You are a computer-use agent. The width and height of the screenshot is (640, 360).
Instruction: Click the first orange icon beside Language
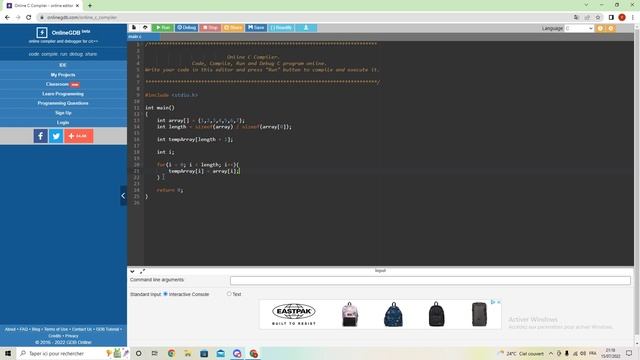tap(600, 28)
